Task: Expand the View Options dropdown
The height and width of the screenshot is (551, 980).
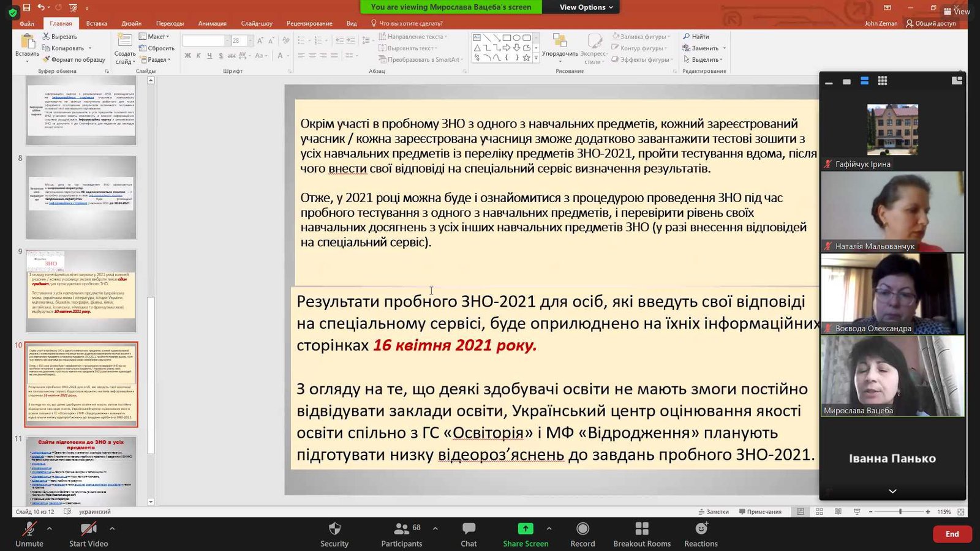Action: point(586,7)
